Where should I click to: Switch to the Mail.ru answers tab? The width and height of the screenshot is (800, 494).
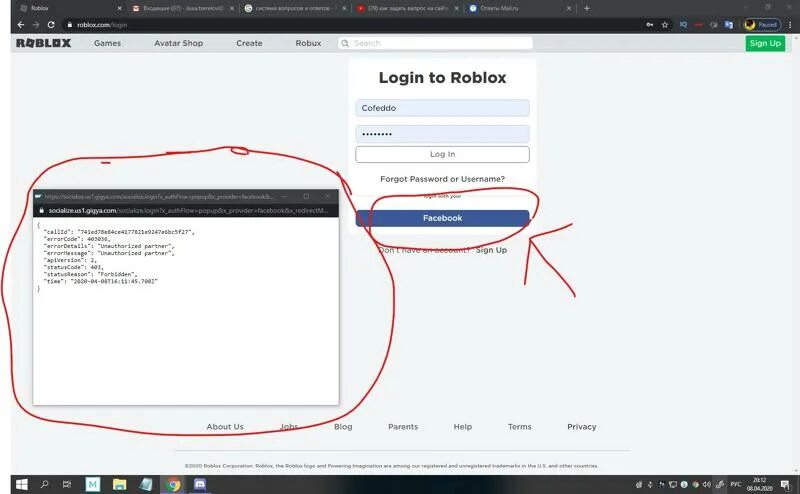pyautogui.click(x=519, y=8)
